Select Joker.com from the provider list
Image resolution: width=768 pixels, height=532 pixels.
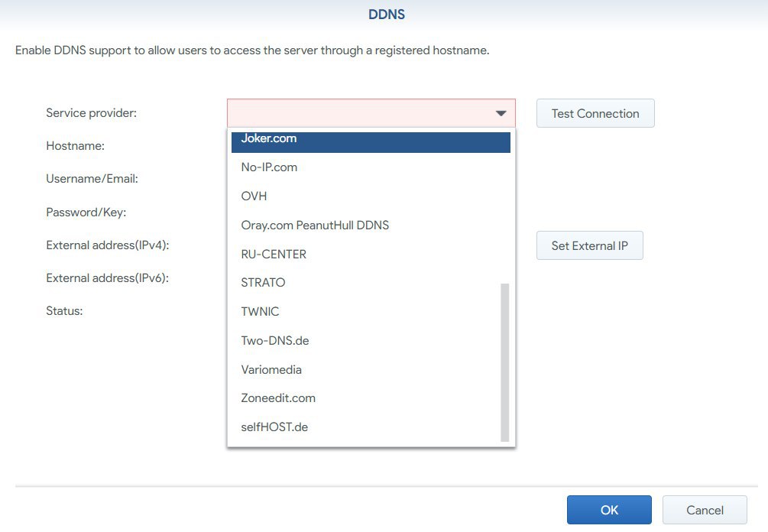371,141
